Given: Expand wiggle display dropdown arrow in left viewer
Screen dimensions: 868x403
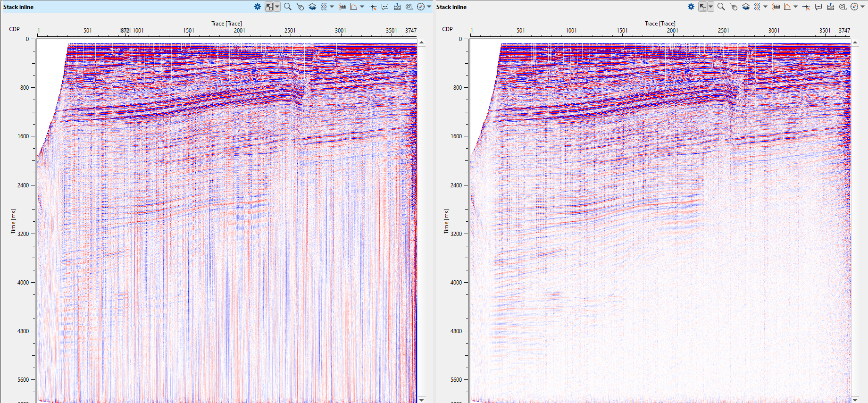Looking at the screenshot, I should point(332,7).
